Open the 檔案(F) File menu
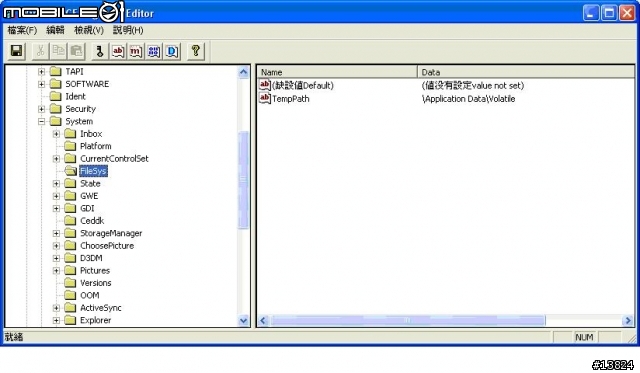Screen dimensions: 640x373 22,30
